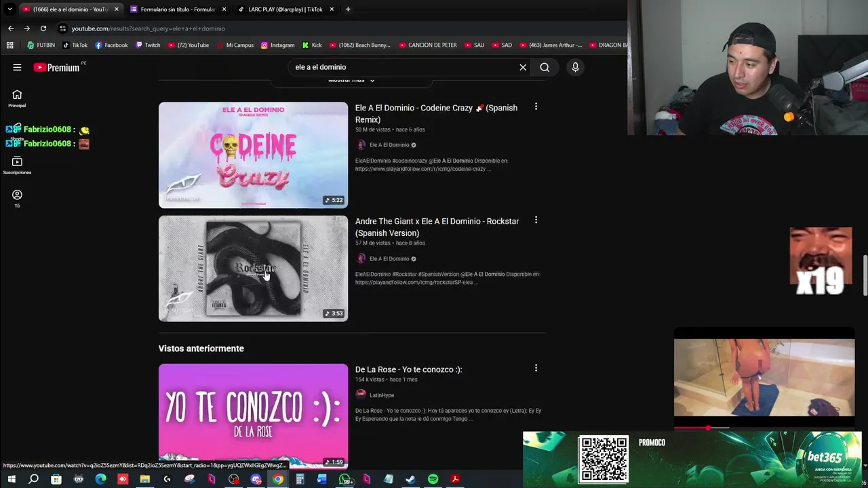Viewport: 868px width, 488px height.
Task: Click the site info icon in address bar
Action: pos(62,28)
